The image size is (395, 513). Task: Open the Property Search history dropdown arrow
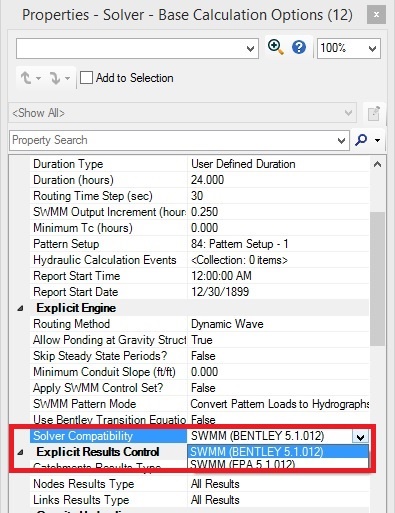tap(341, 140)
